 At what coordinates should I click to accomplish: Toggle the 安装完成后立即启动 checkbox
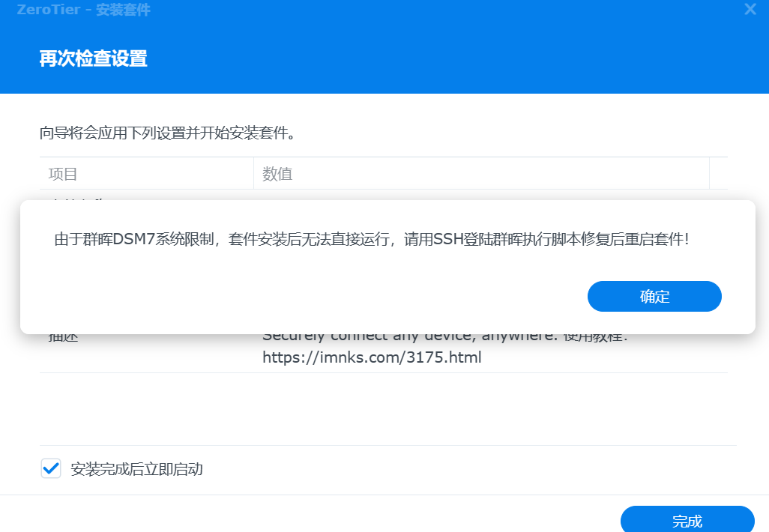click(51, 469)
